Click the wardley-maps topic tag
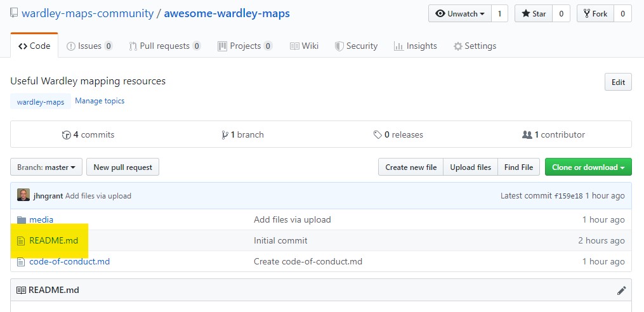Viewport: 644px width, 312px height. tap(41, 102)
